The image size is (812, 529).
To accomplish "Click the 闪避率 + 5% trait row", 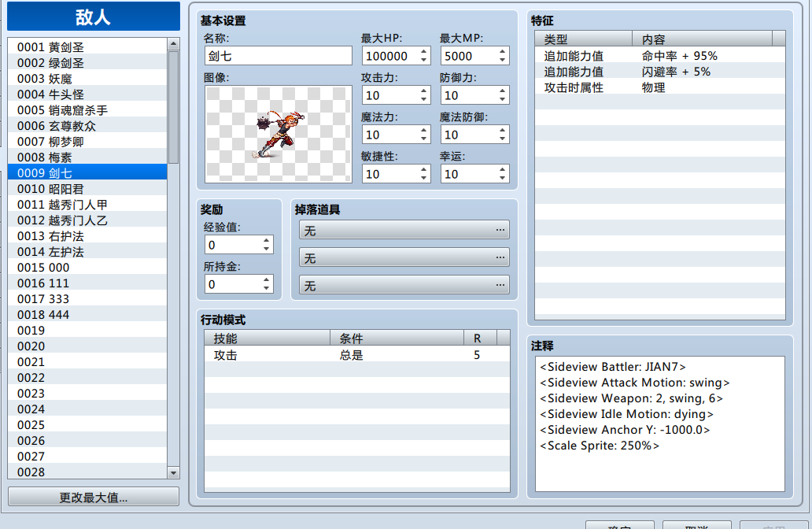I will point(659,72).
